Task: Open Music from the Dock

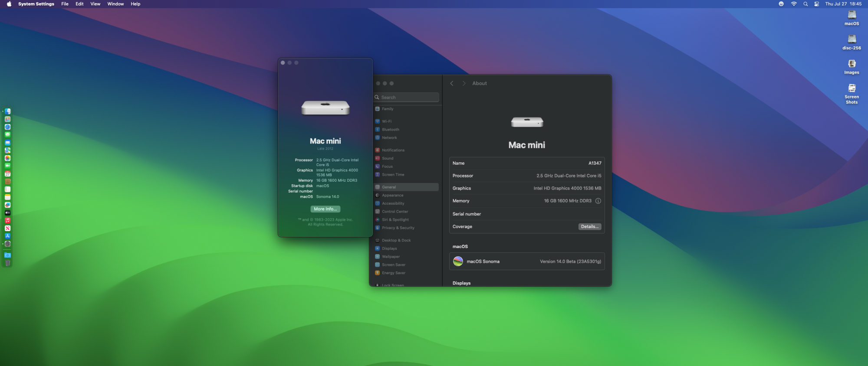Action: pyautogui.click(x=7, y=221)
